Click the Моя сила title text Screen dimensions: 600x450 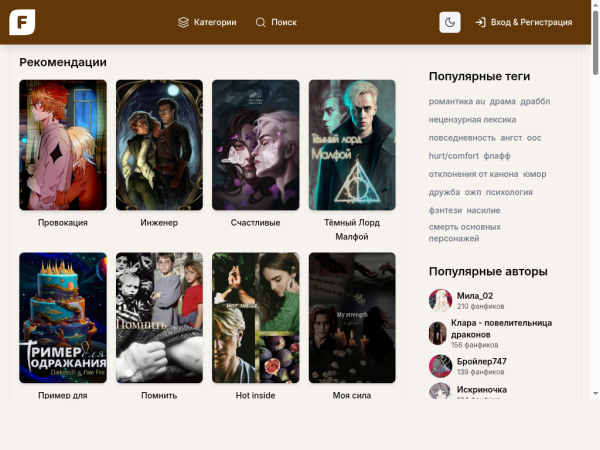(x=352, y=395)
